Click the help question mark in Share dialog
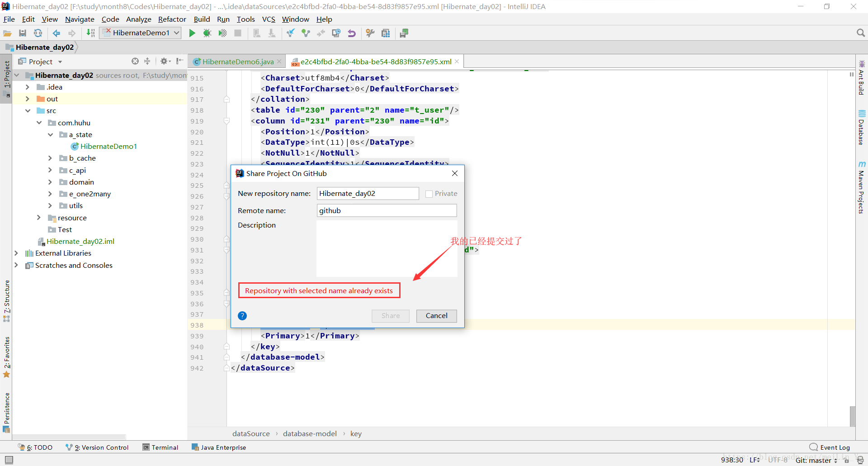The width and height of the screenshot is (868, 466). [242, 316]
